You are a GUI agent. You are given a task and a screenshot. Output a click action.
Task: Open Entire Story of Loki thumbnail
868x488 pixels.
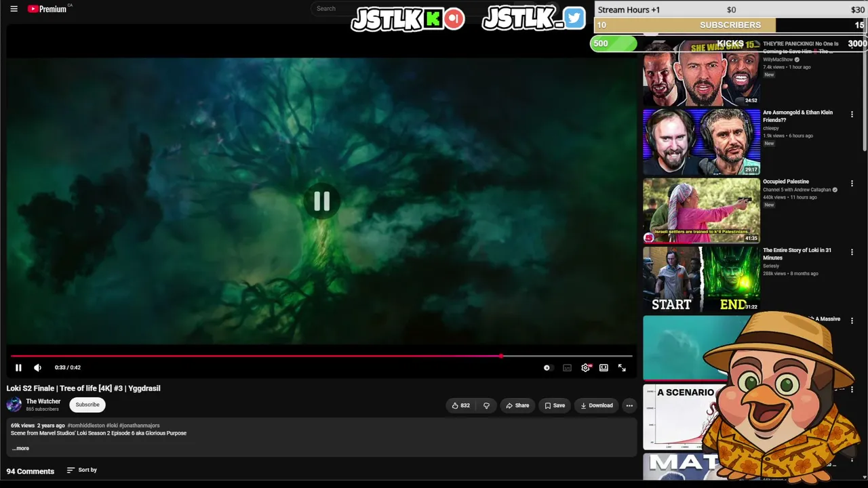click(701, 279)
